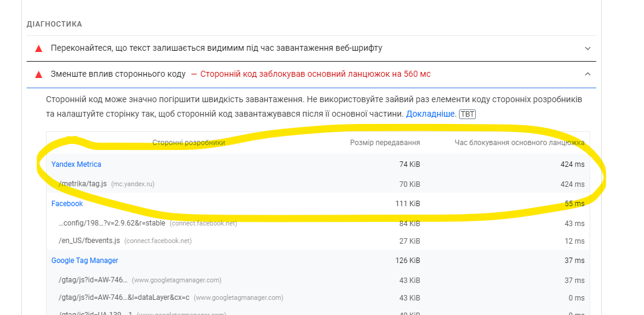Select the /en_US/fbevents.js script URL
The image size is (644, 315).
89,241
